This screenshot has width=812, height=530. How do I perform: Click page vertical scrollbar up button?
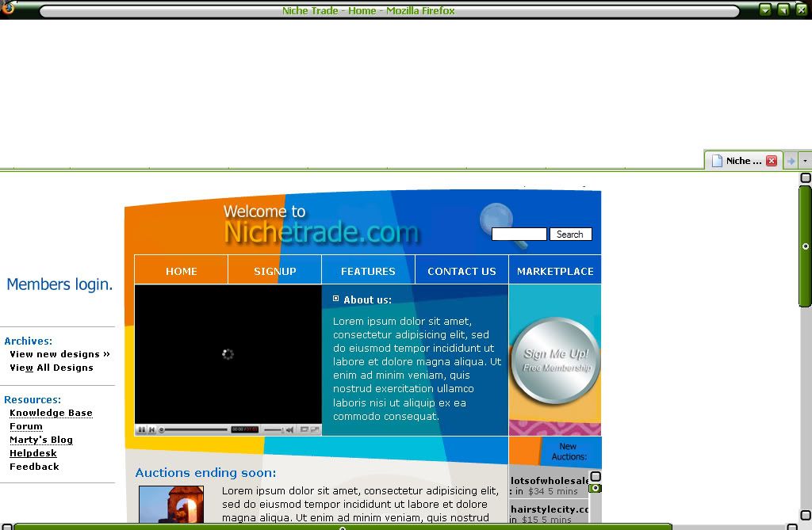806,178
